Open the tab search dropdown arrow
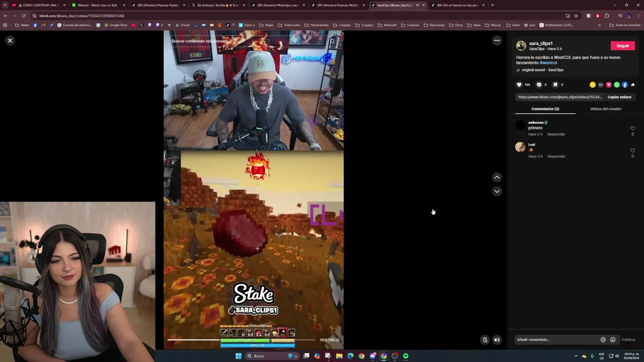The width and height of the screenshot is (644, 362). click(5, 5)
